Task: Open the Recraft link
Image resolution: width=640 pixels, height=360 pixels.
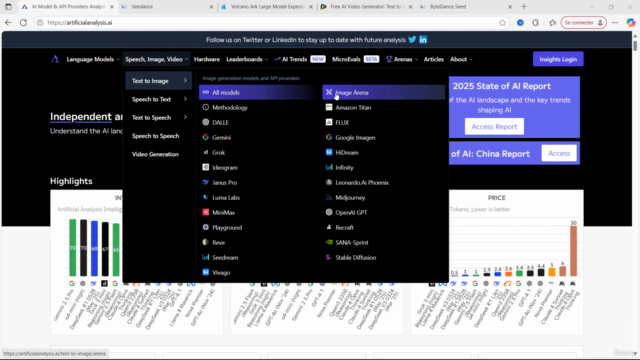Action: (x=344, y=227)
